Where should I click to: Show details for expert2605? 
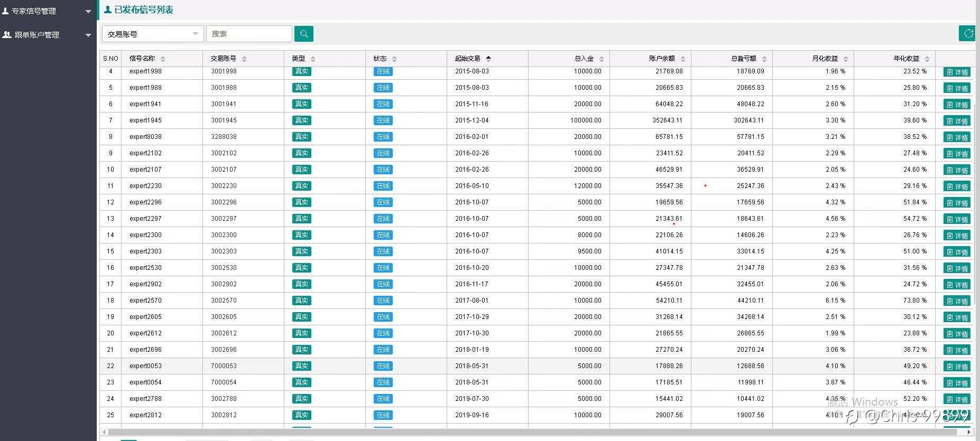957,317
